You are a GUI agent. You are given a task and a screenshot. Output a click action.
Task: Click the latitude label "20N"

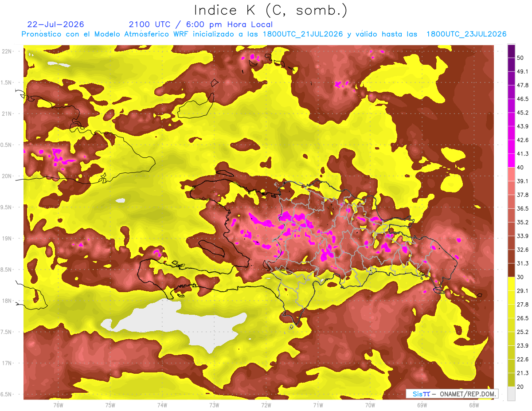click(x=7, y=176)
